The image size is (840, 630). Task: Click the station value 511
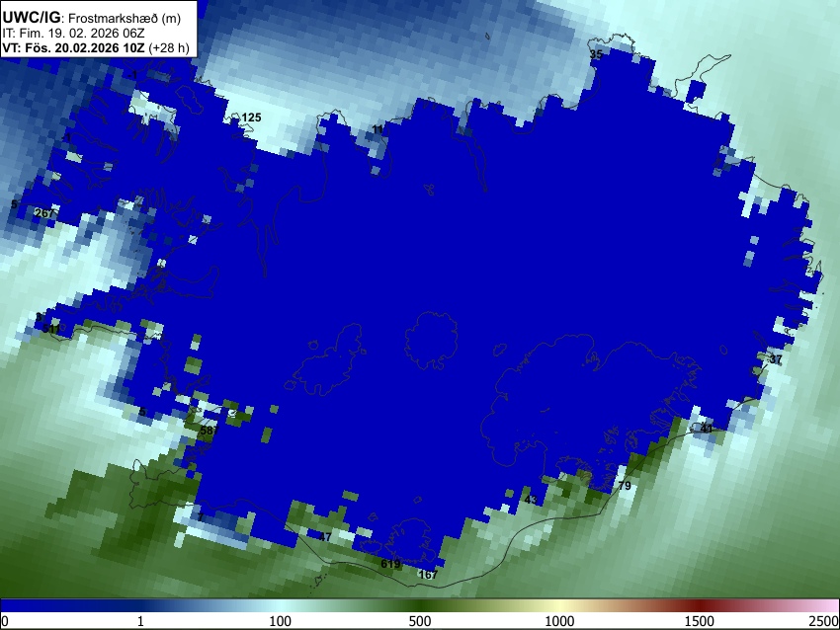pyautogui.click(x=51, y=329)
